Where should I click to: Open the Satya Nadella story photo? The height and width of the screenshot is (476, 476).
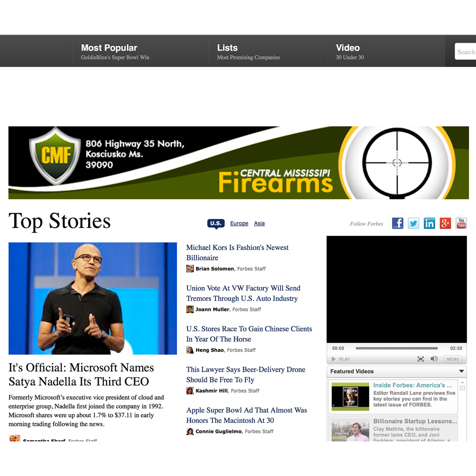click(x=93, y=299)
